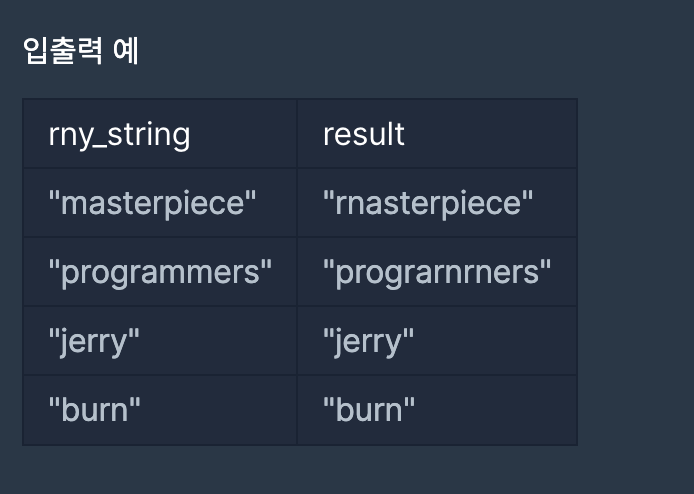Click the "입출력" word in the heading
The height and width of the screenshot is (494, 694).
click(x=62, y=50)
